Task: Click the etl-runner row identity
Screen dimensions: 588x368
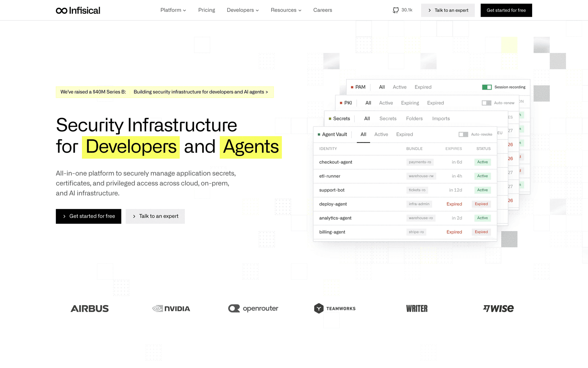Action: pos(330,176)
